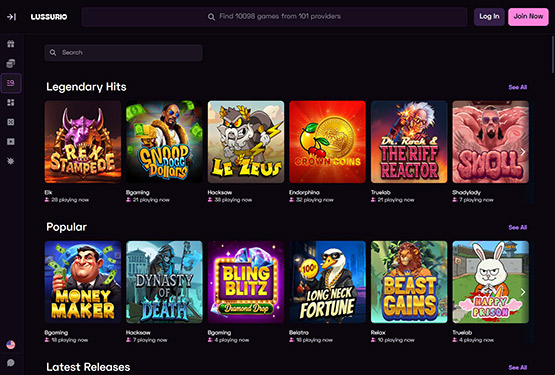Open the Le Zeus game thumbnail
Viewport: 555px width, 375px height.
tap(246, 142)
